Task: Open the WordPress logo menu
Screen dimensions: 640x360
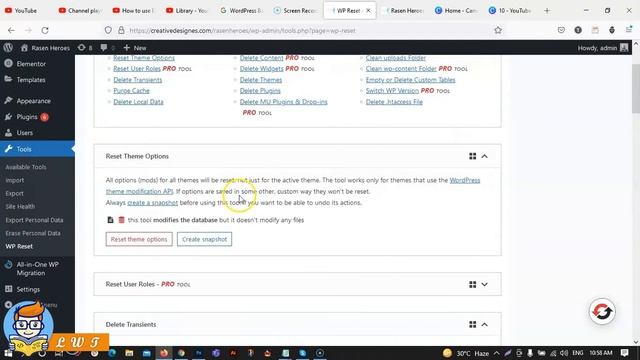Action: coord(8,48)
